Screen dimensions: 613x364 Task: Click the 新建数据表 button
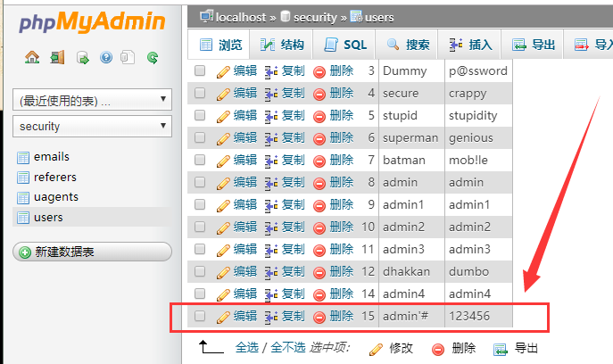click(92, 252)
